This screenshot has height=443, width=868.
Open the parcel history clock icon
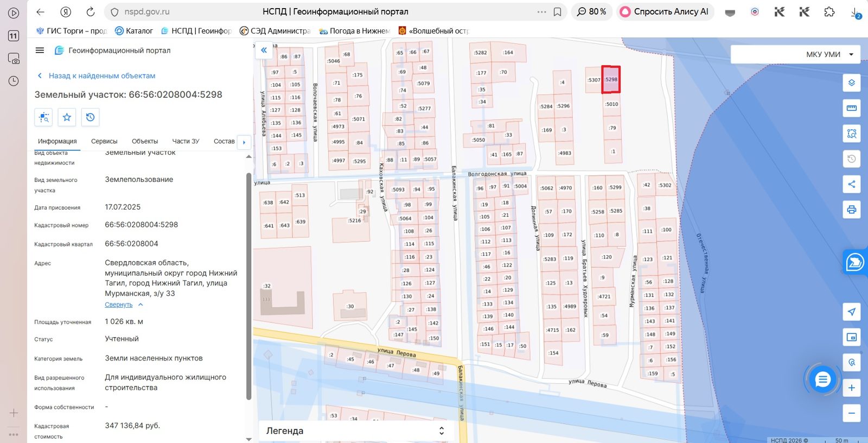(90, 117)
